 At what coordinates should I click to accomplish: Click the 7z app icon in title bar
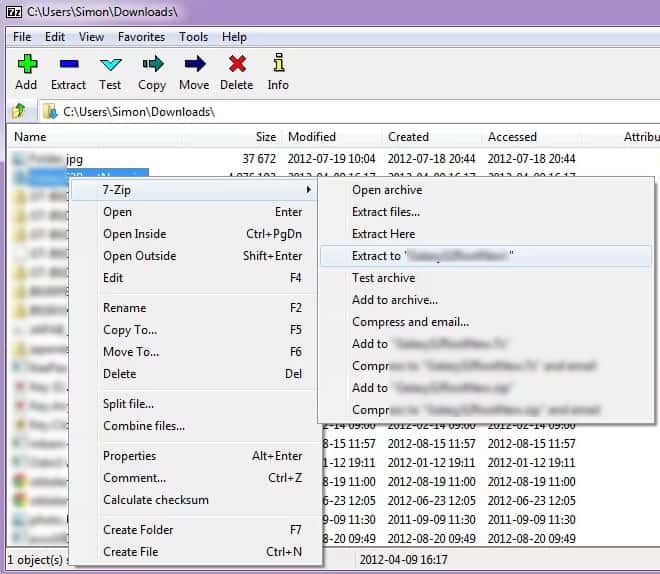point(14,12)
